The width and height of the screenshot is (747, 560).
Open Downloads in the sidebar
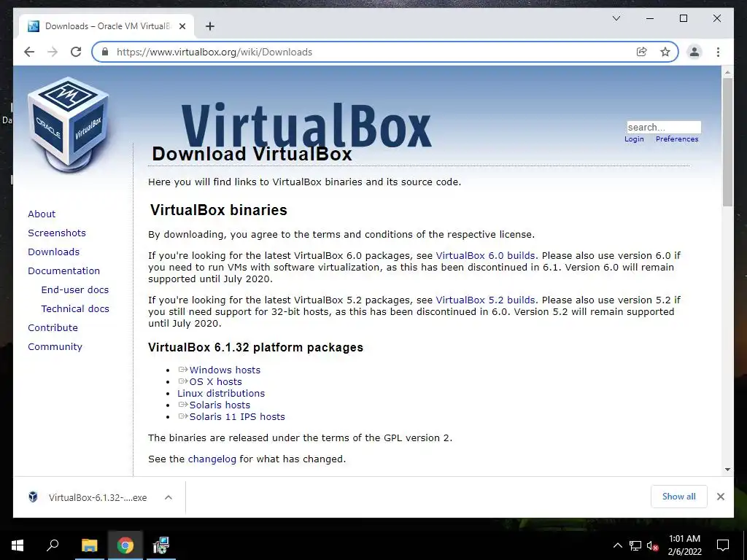(53, 252)
